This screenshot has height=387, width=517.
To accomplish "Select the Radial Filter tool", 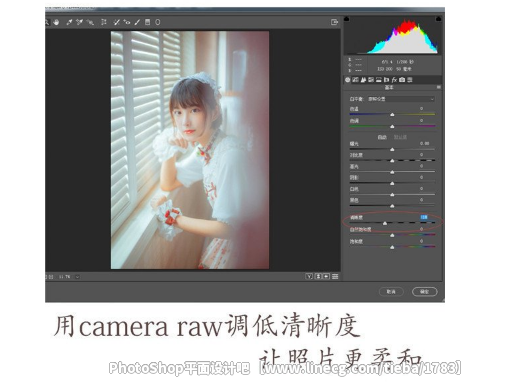I will click(x=158, y=22).
